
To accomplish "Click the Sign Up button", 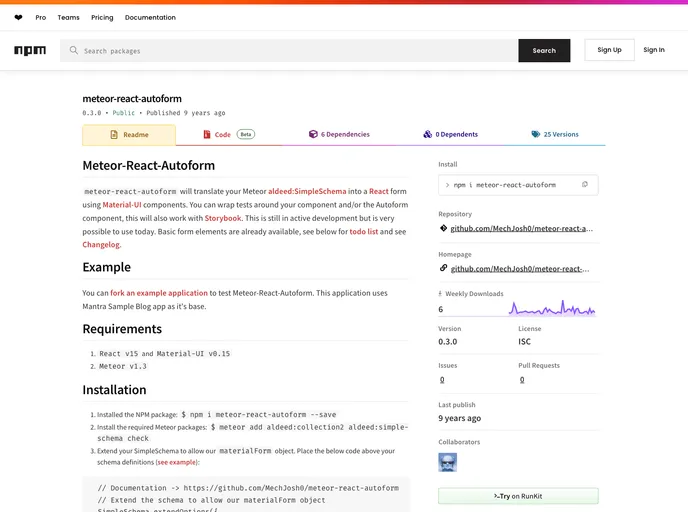I will (x=609, y=50).
